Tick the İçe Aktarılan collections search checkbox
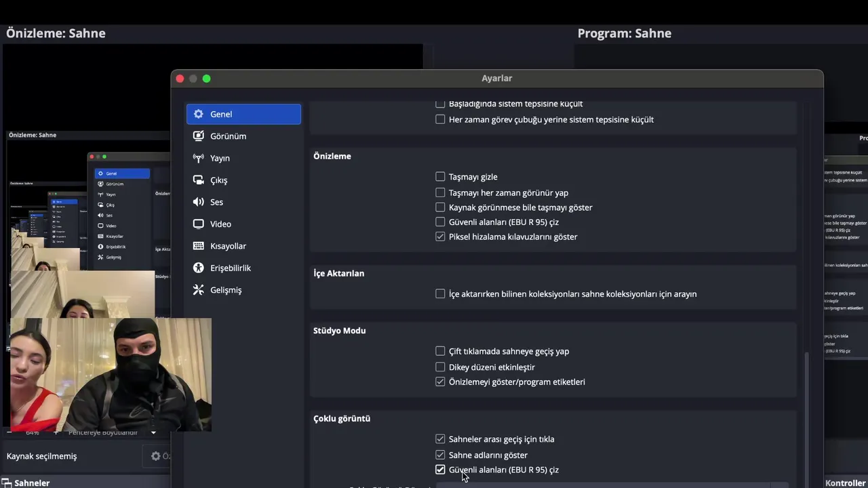The image size is (868, 488). coord(440,294)
